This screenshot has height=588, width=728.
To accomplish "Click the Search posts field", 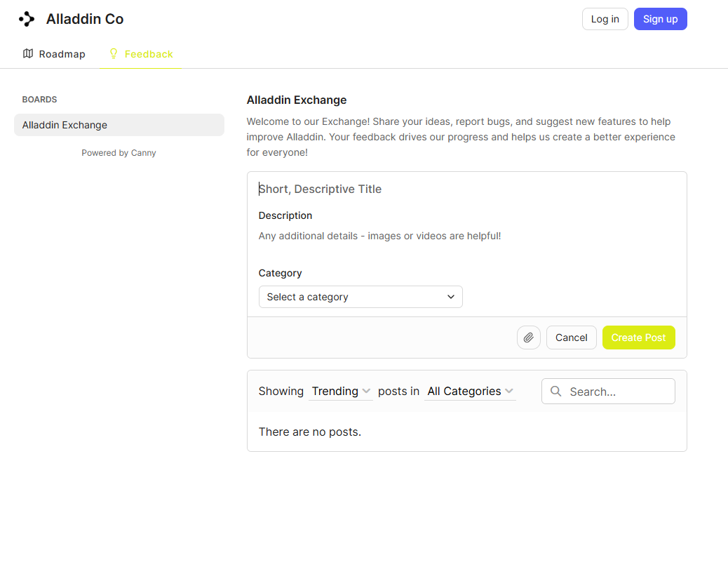I will (608, 392).
